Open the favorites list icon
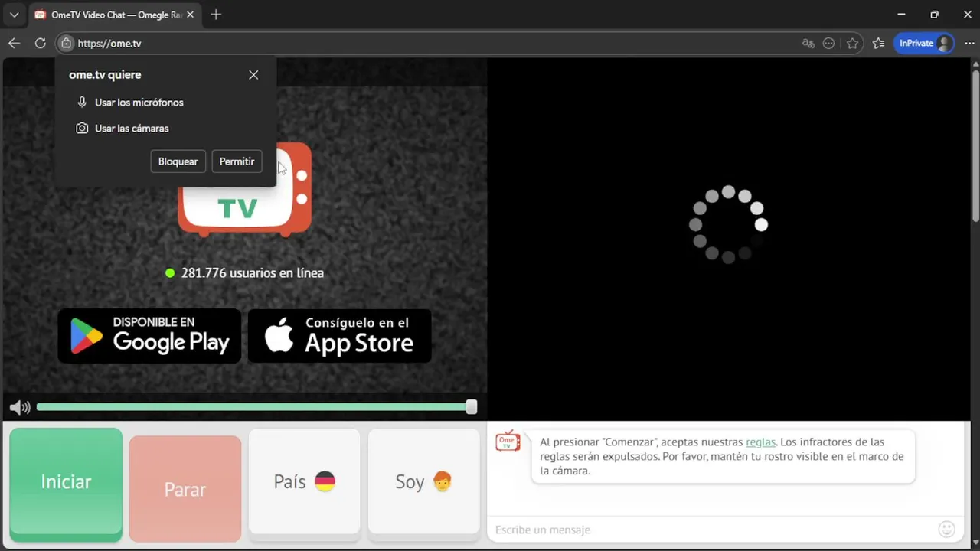 878,44
